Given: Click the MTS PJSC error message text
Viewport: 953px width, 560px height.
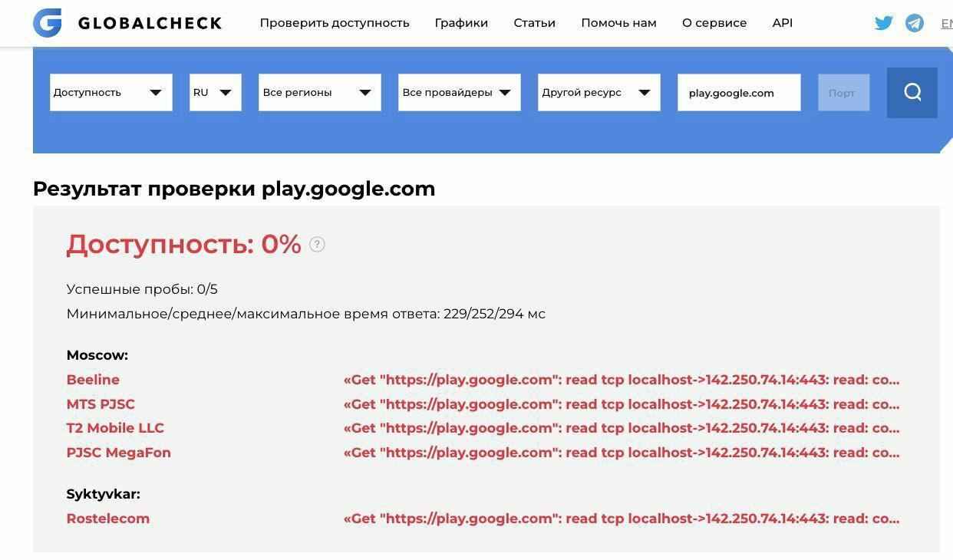Looking at the screenshot, I should [x=622, y=404].
